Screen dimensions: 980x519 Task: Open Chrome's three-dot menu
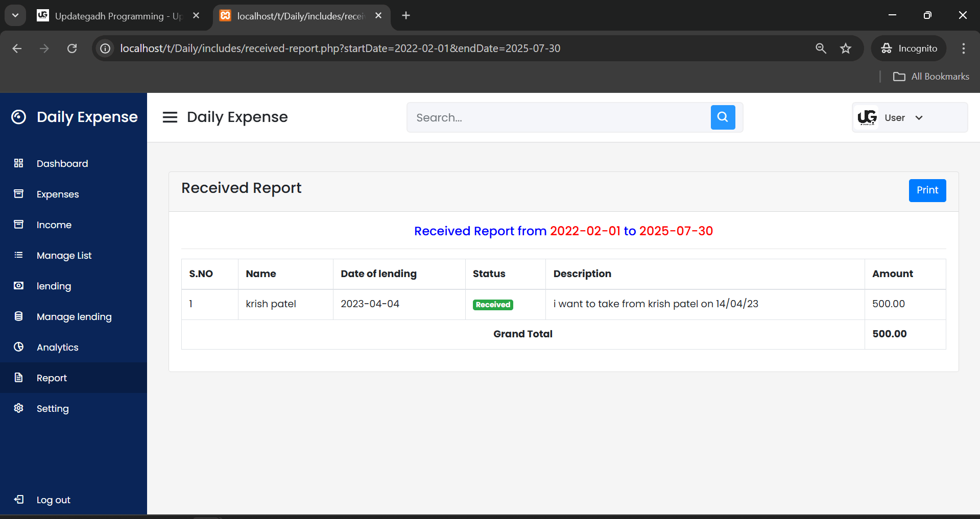pyautogui.click(x=963, y=48)
